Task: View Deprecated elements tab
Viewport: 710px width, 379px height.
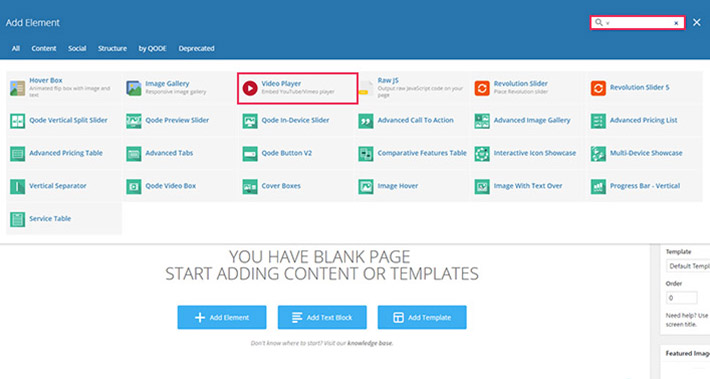Action: click(197, 48)
